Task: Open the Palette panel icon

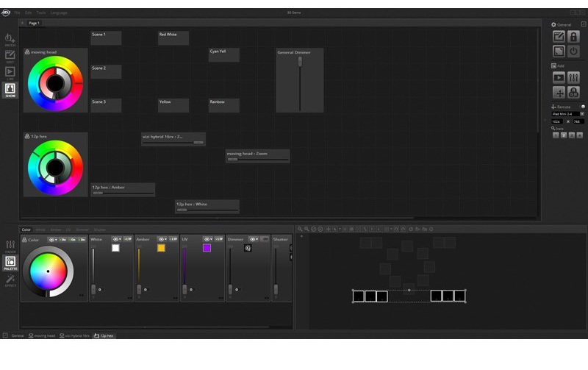Action: pyautogui.click(x=10, y=262)
